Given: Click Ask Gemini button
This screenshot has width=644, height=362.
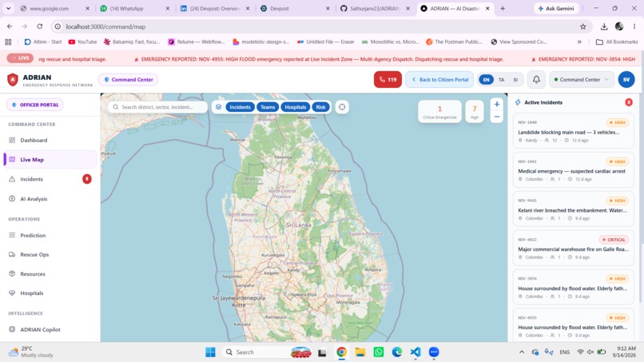Looking at the screenshot, I should [556, 8].
